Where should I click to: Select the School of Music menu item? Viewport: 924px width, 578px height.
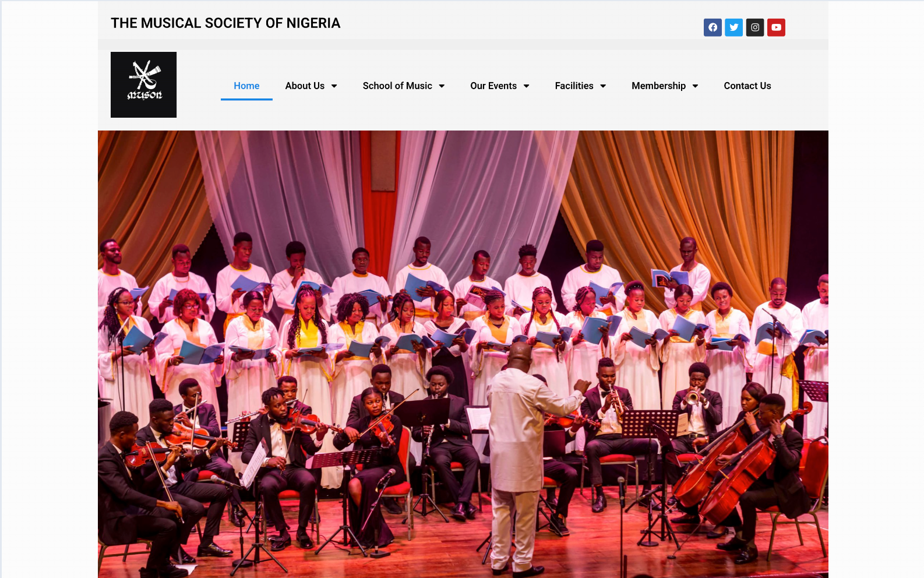[397, 86]
